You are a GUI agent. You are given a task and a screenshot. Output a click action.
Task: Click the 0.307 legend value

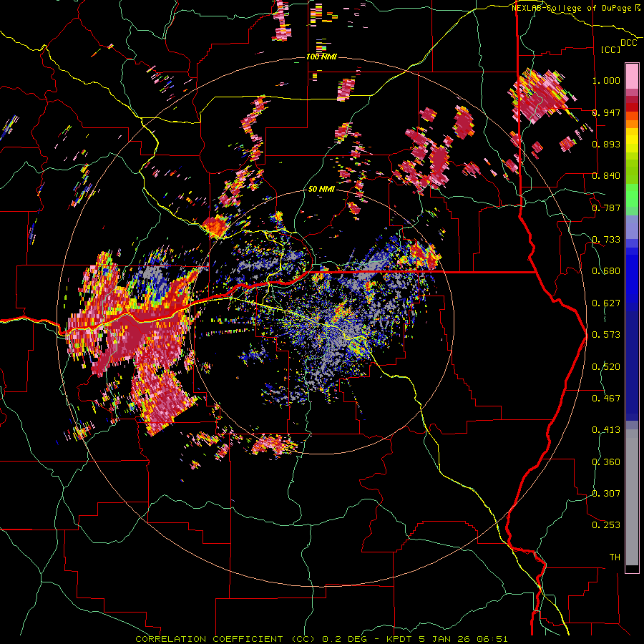tap(606, 494)
